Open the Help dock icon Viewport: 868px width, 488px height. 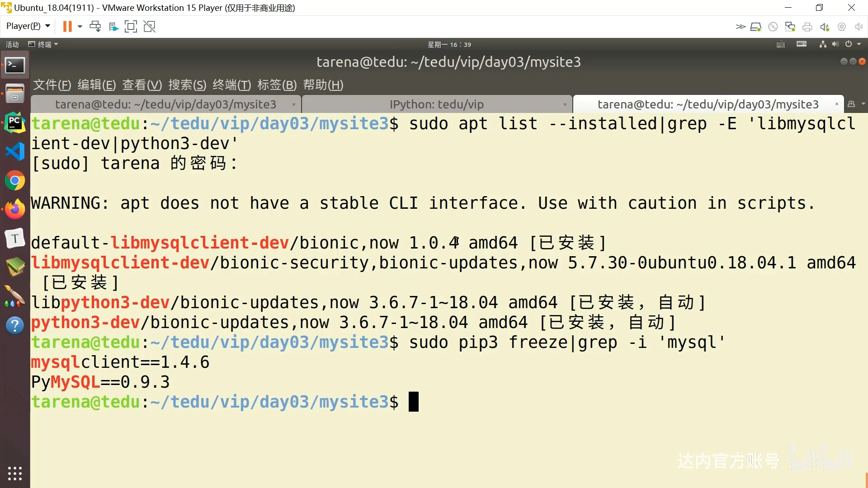coord(15,325)
